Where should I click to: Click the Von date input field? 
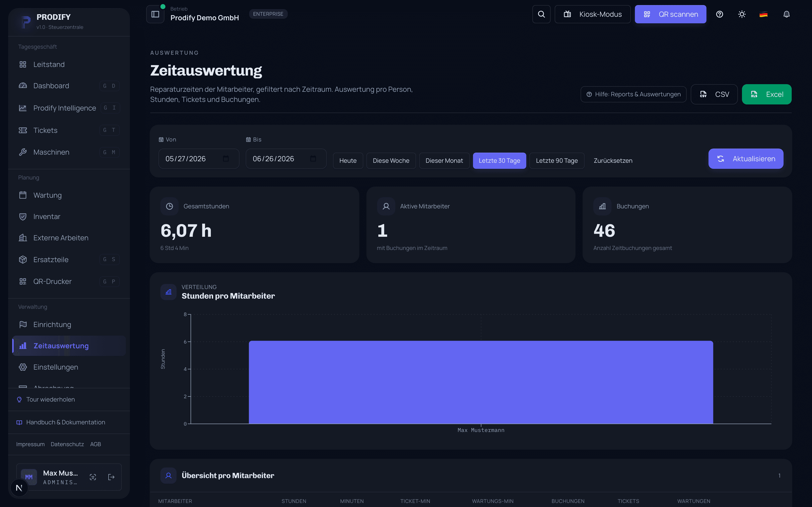pyautogui.click(x=199, y=159)
